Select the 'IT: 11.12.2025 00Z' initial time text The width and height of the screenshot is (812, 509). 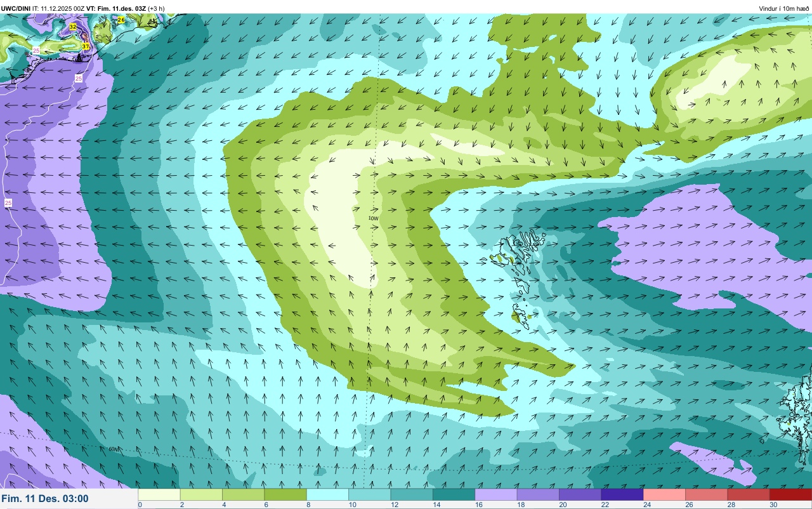[x=58, y=8]
